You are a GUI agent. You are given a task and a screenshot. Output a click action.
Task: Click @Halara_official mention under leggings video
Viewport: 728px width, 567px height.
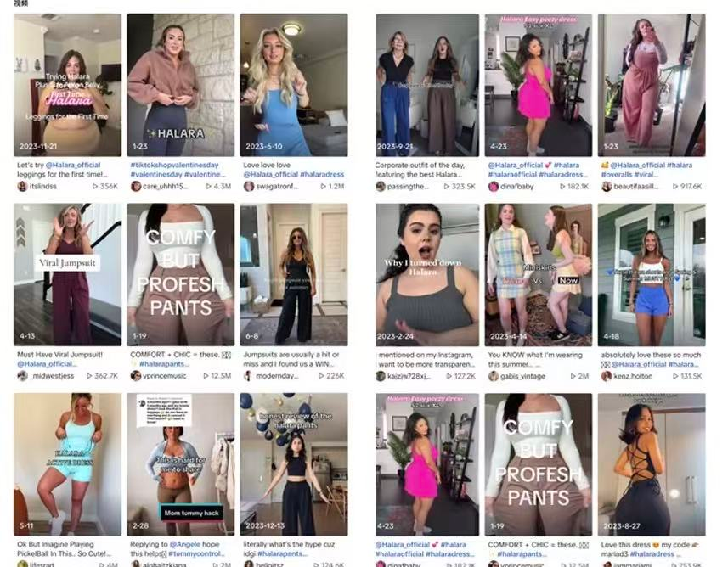(x=73, y=165)
